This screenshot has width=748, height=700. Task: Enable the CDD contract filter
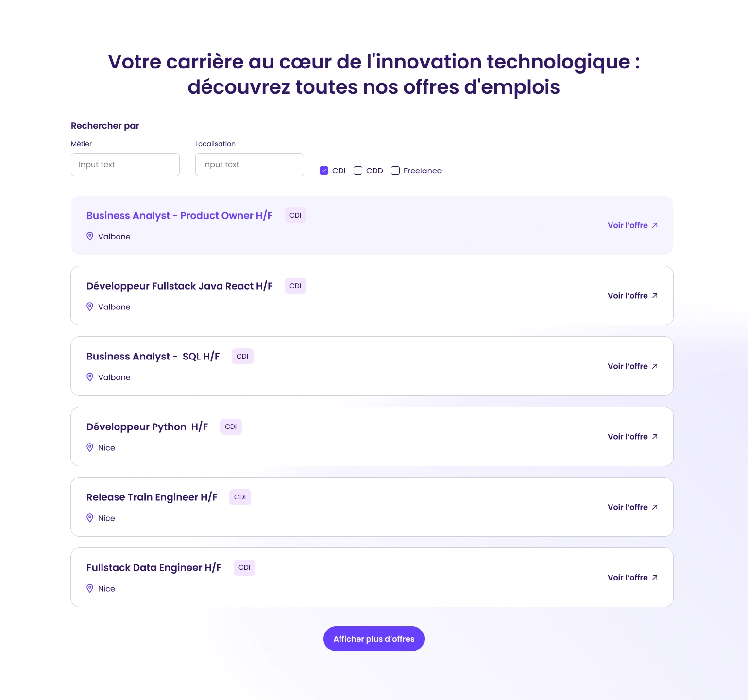coord(358,171)
